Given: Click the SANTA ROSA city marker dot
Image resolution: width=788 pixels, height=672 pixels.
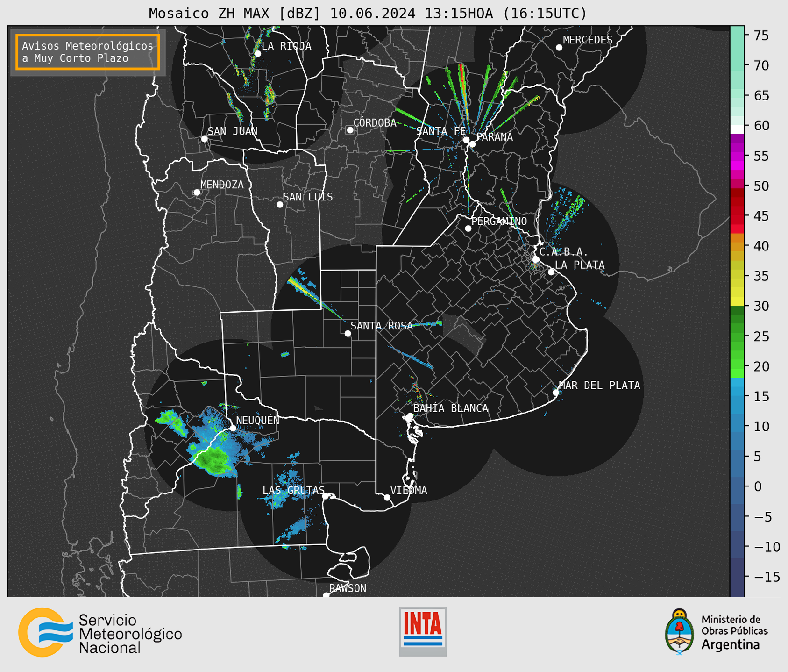Looking at the screenshot, I should (348, 334).
